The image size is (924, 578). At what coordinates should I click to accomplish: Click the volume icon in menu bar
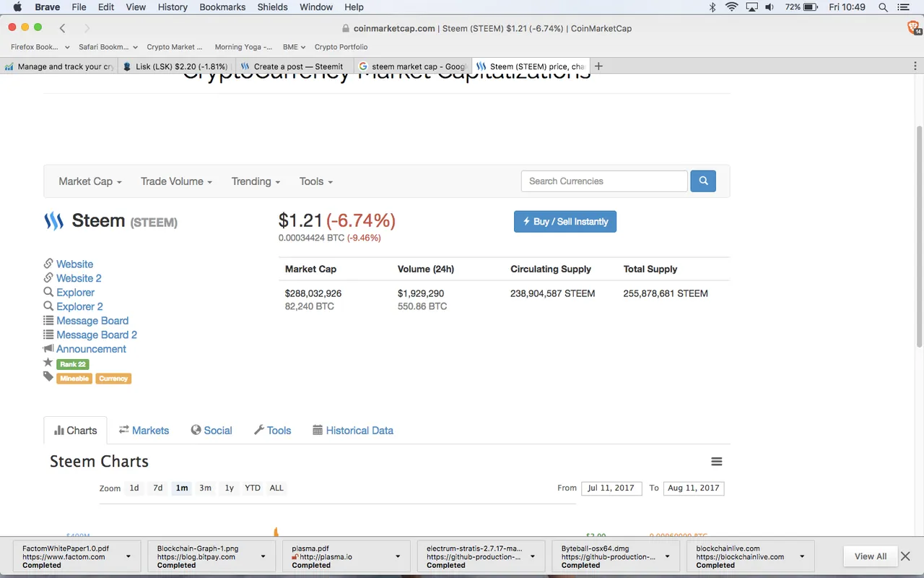pos(770,7)
